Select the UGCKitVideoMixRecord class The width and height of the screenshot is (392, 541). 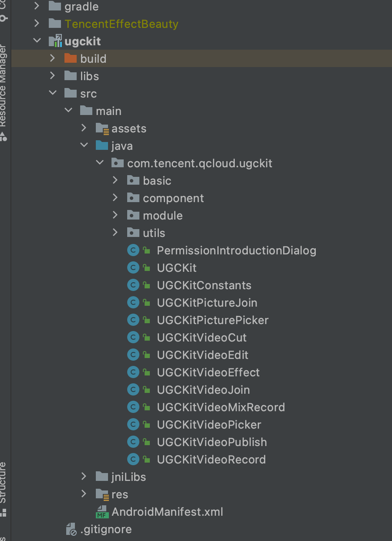tap(220, 407)
